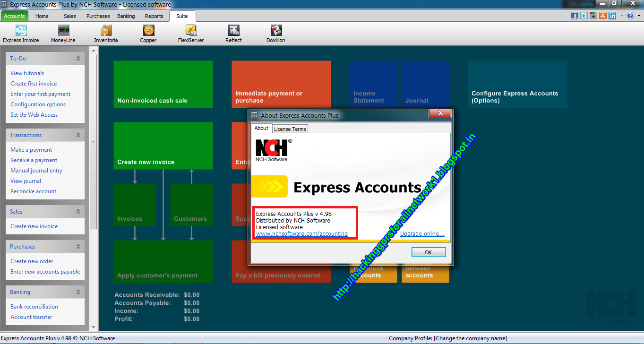Image resolution: width=644 pixels, height=344 pixels.
Task: Switch to License Terms tab in About dialog
Action: [290, 129]
